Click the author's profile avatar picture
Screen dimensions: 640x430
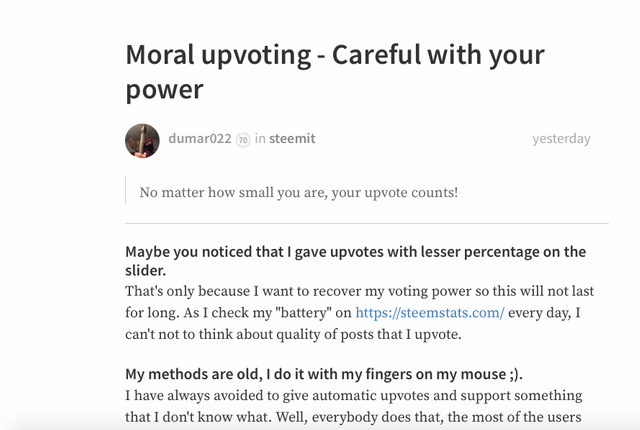(142, 140)
